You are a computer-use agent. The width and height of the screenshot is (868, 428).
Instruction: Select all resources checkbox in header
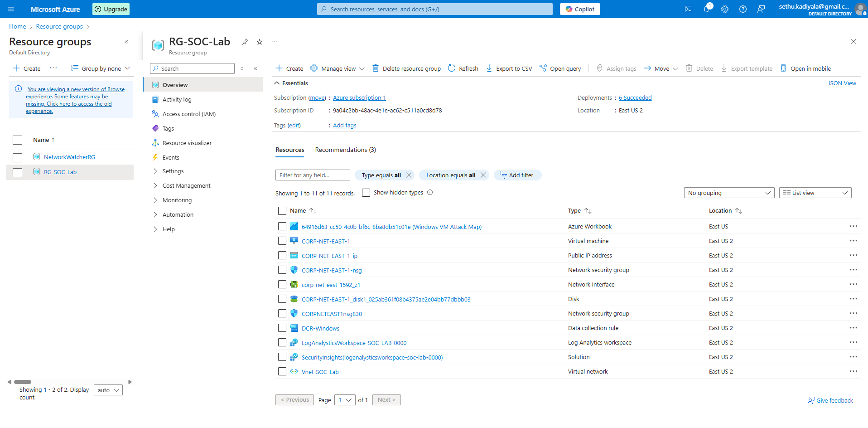point(282,211)
